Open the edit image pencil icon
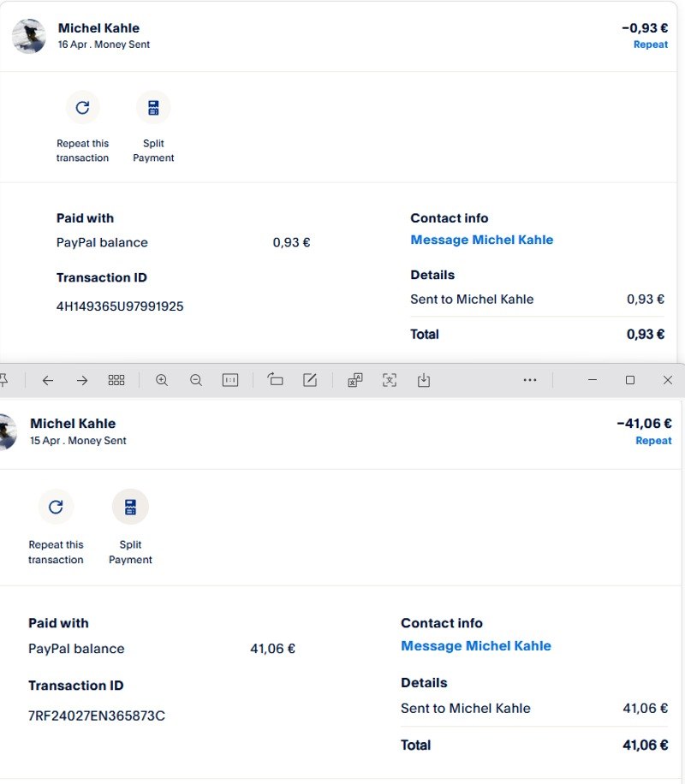This screenshot has height=784, width=685. 310,380
